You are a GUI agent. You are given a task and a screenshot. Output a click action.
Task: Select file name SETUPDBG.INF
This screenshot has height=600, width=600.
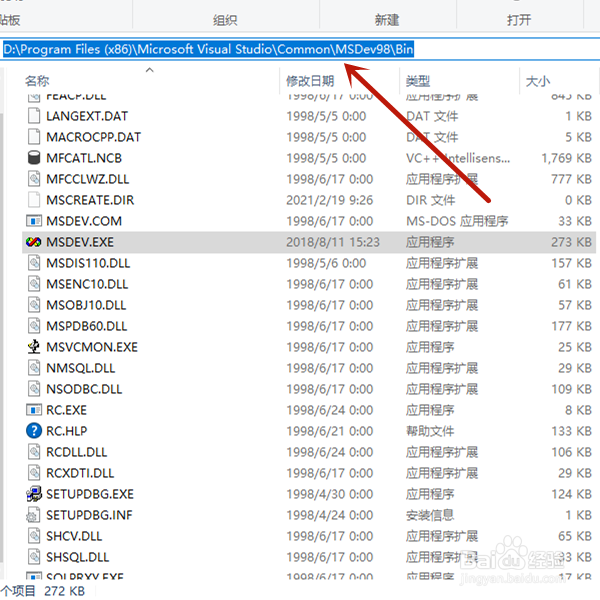(x=89, y=515)
